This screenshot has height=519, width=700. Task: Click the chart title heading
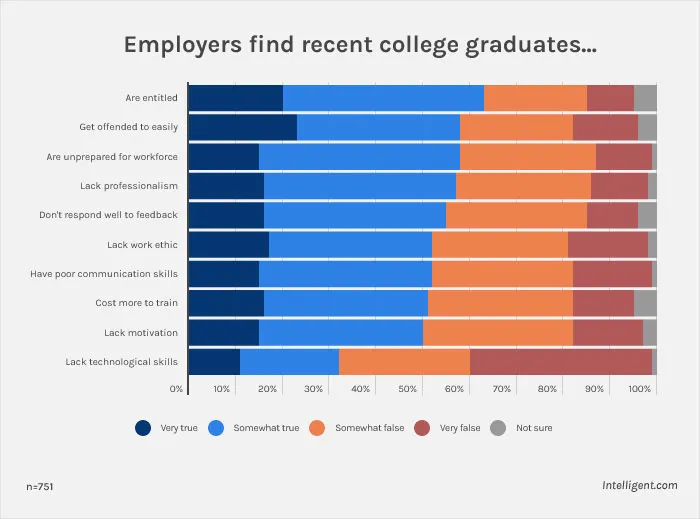tap(360, 46)
